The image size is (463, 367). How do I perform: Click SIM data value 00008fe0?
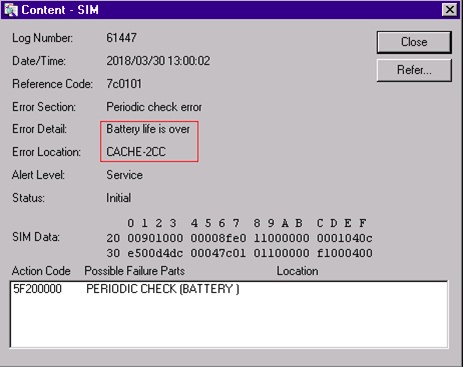(x=218, y=238)
